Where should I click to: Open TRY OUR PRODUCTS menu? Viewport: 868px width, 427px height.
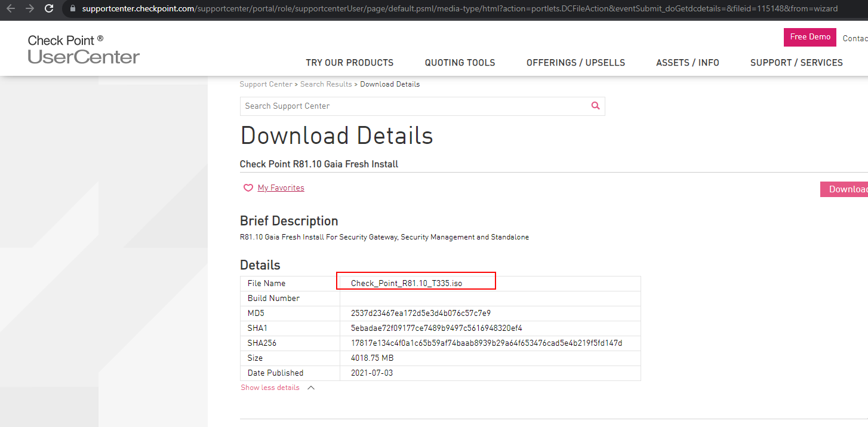coord(349,63)
